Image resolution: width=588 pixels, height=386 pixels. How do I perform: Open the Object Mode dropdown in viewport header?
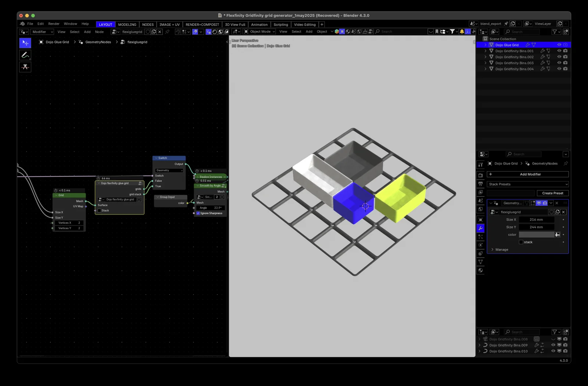(x=259, y=32)
